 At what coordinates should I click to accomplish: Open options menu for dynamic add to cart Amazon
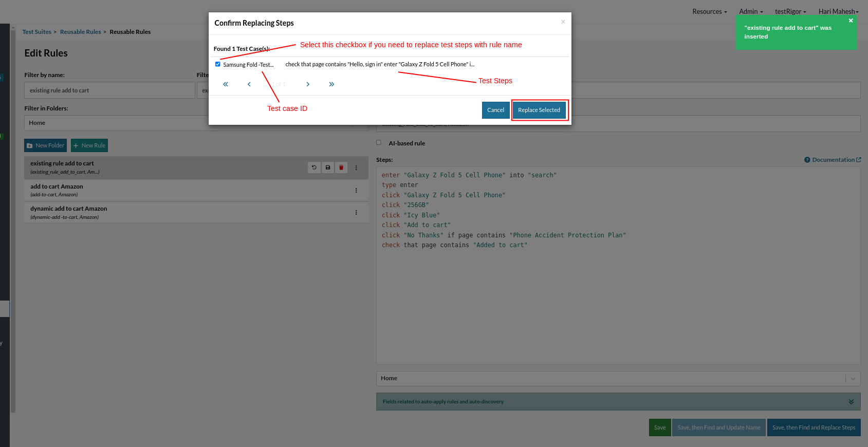tap(356, 213)
